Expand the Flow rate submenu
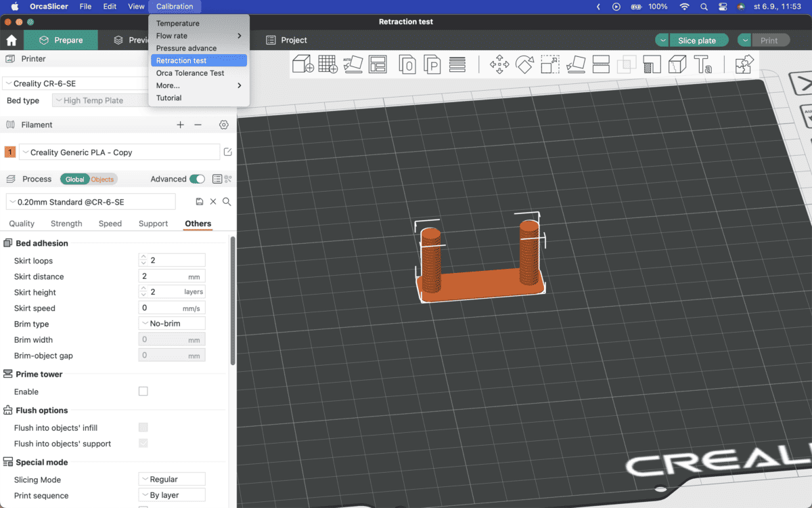The height and width of the screenshot is (508, 812). (x=199, y=36)
